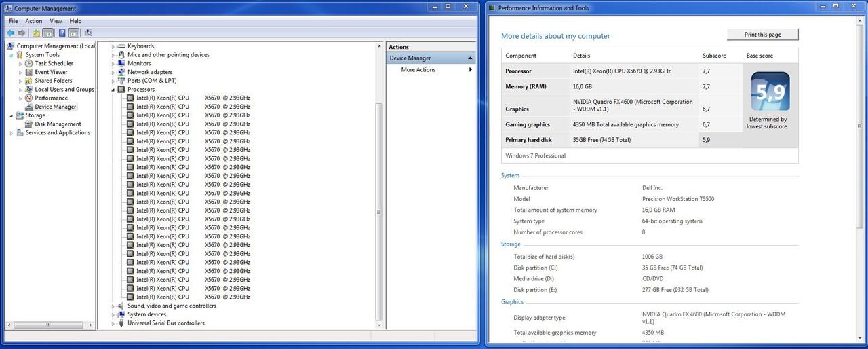The image size is (868, 349).
Task: Click the Network adapters category icon
Action: coord(121,72)
